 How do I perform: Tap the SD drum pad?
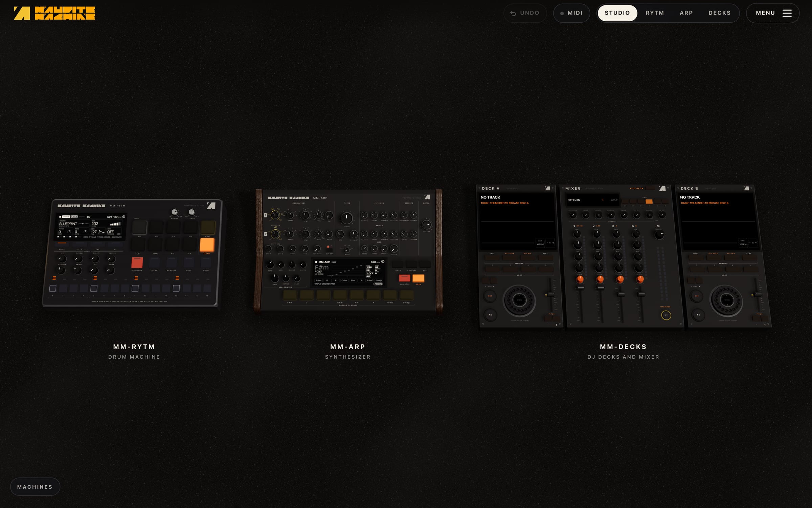(x=156, y=228)
